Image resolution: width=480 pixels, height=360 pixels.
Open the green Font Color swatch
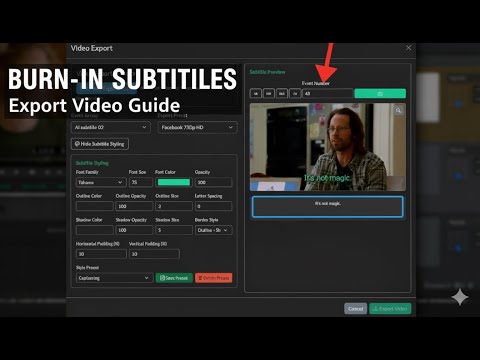(x=174, y=182)
